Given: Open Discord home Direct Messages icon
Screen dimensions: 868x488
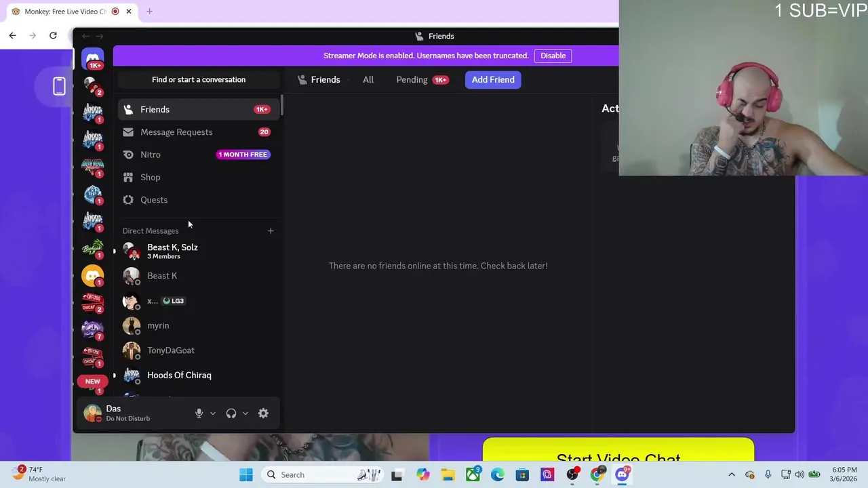Looking at the screenshot, I should click(x=93, y=58).
